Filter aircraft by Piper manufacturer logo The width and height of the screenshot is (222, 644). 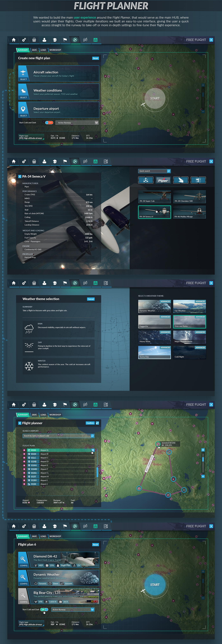(x=163, y=180)
